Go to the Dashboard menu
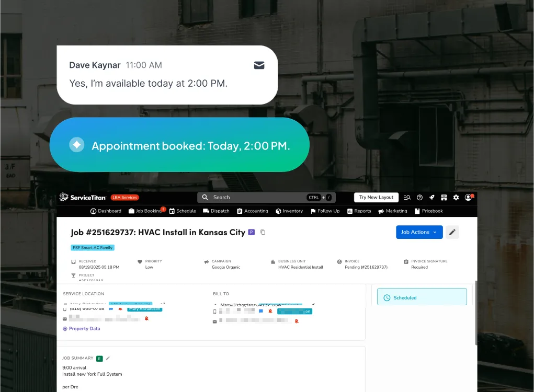This screenshot has width=534, height=392. pyautogui.click(x=106, y=211)
